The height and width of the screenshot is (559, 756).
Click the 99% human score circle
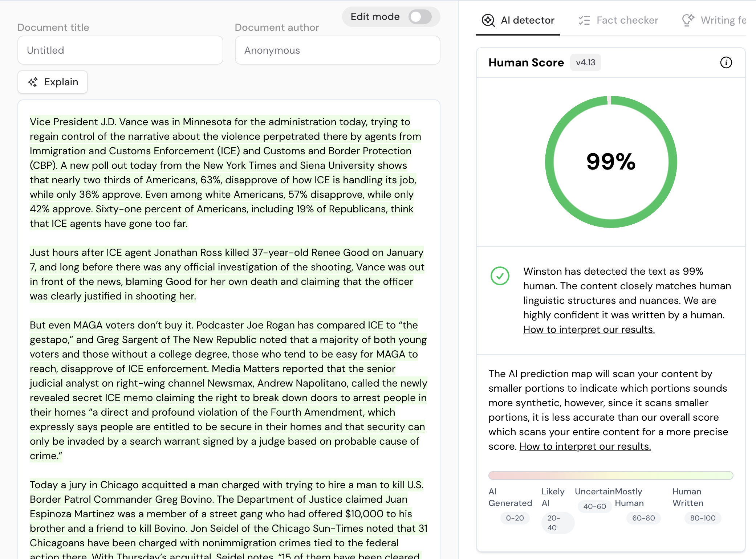pos(611,162)
